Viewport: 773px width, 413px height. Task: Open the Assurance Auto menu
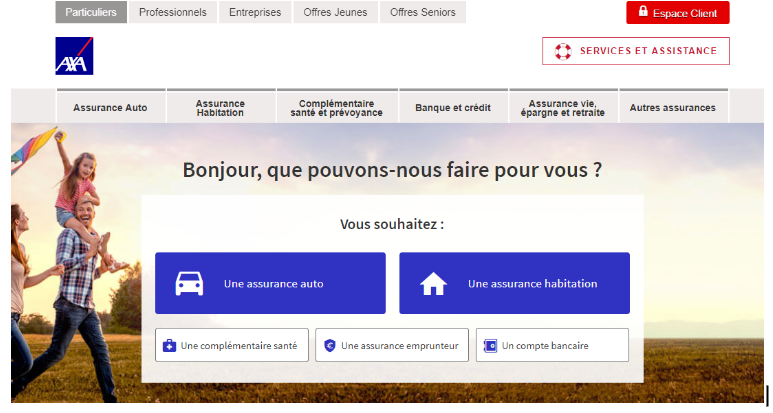pos(110,106)
